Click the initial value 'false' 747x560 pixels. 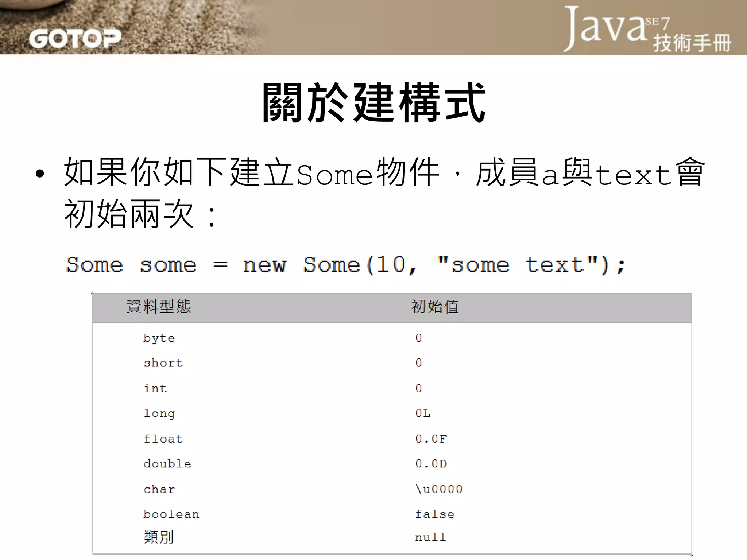435,514
